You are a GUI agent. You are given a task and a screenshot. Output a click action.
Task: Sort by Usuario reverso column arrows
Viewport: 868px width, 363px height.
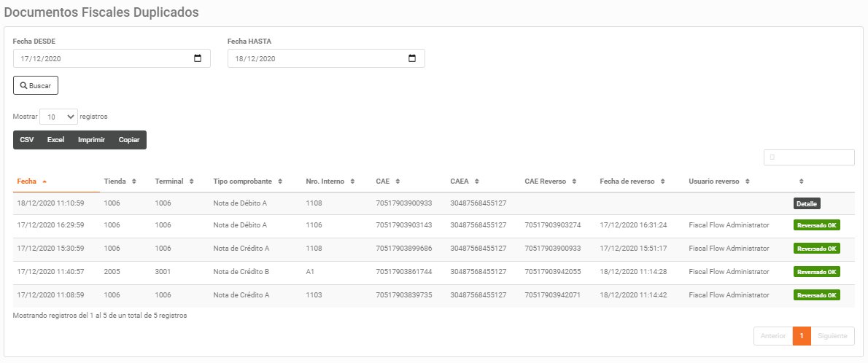pyautogui.click(x=748, y=181)
